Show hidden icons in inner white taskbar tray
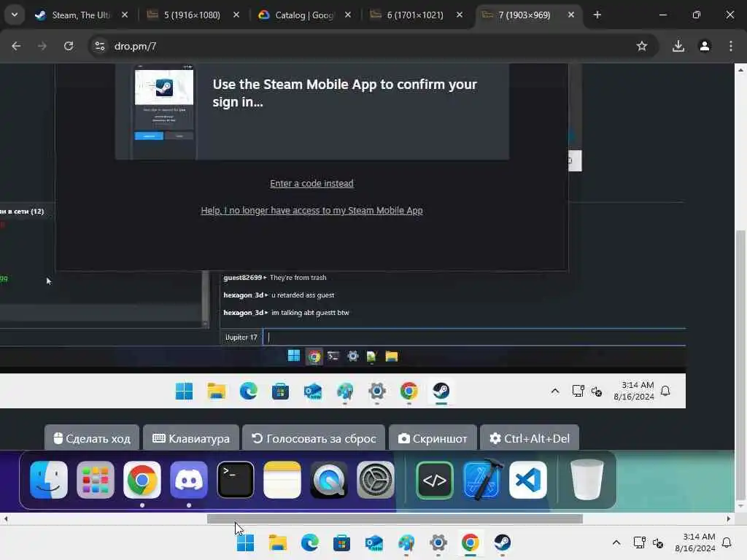Screen dimensions: 747x560 coord(555,392)
